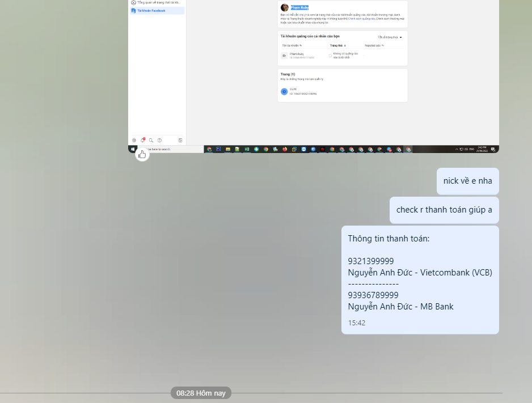Toggle the sidebar collapse panel icon
The height and width of the screenshot is (403, 532).
pos(180,140)
